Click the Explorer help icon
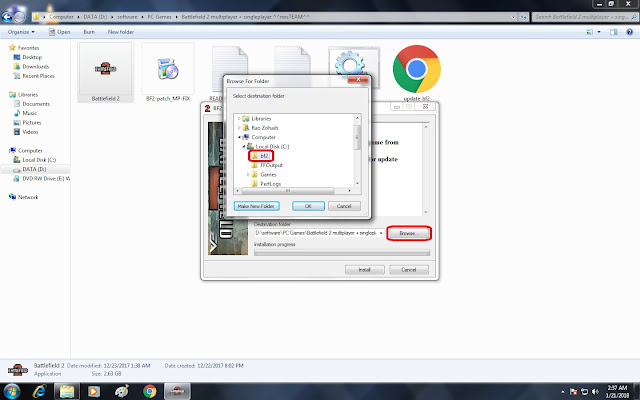Screen dimensions: 640x400 tap(629, 32)
